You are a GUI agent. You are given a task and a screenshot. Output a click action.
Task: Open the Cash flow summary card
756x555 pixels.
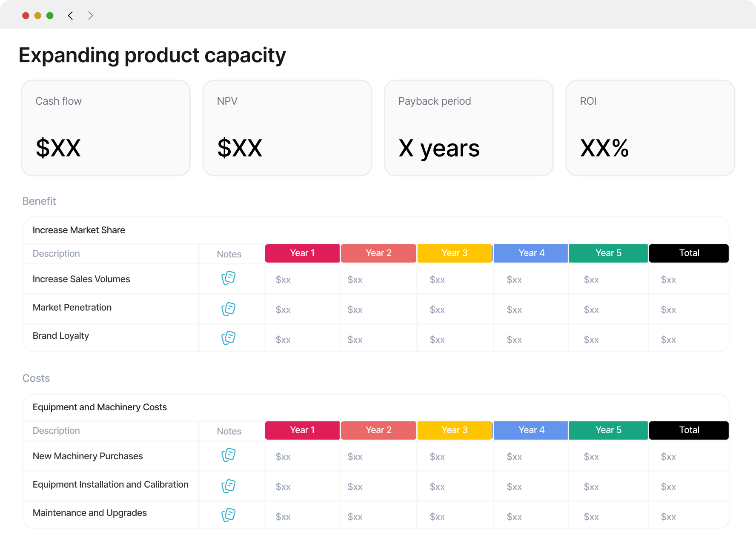point(106,128)
